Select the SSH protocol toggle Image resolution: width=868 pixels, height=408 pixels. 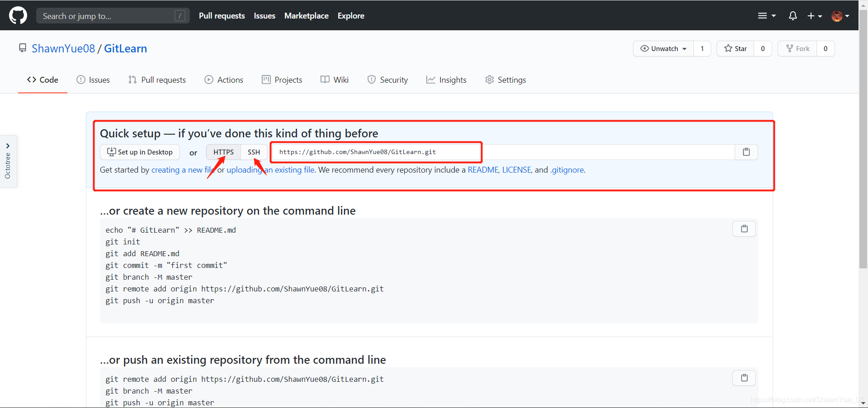tap(254, 152)
